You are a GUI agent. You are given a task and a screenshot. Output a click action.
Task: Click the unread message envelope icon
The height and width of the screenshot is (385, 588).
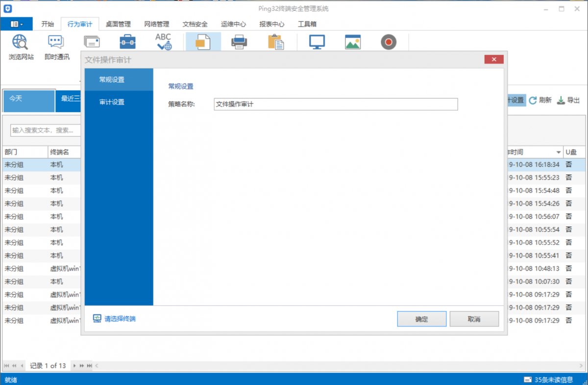pos(528,380)
